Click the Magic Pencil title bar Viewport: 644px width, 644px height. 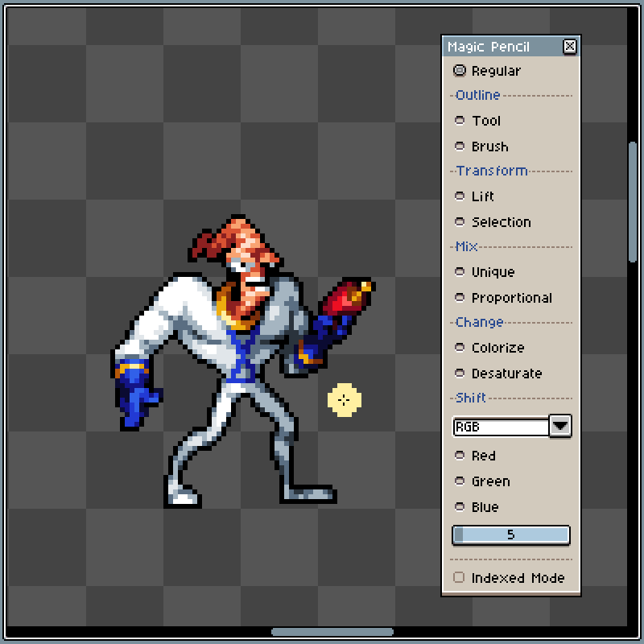click(x=511, y=47)
